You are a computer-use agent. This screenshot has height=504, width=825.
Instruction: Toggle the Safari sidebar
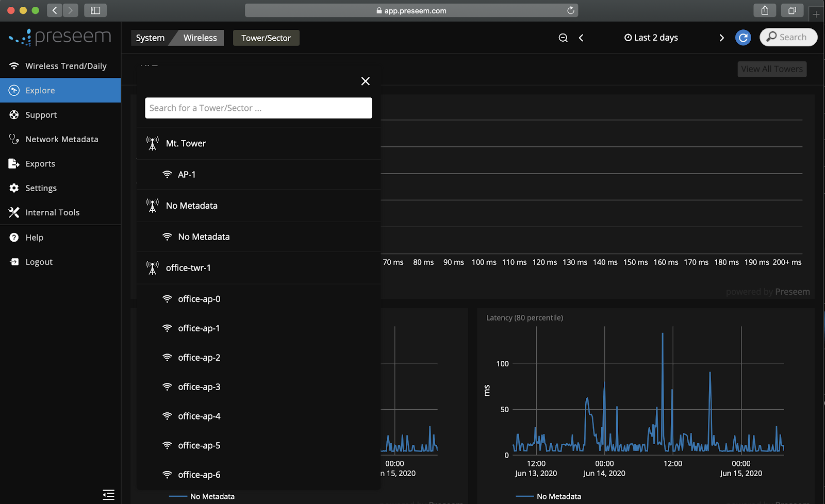pos(95,10)
